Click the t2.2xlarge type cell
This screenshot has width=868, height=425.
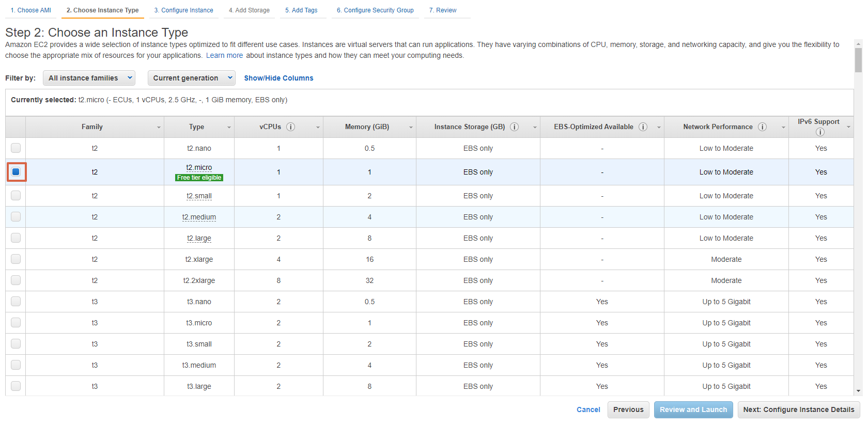(199, 280)
